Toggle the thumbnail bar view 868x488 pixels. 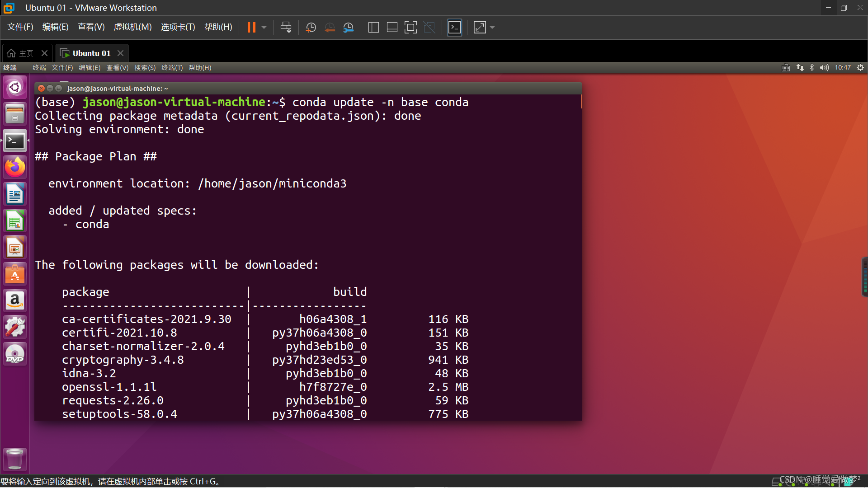coord(392,28)
